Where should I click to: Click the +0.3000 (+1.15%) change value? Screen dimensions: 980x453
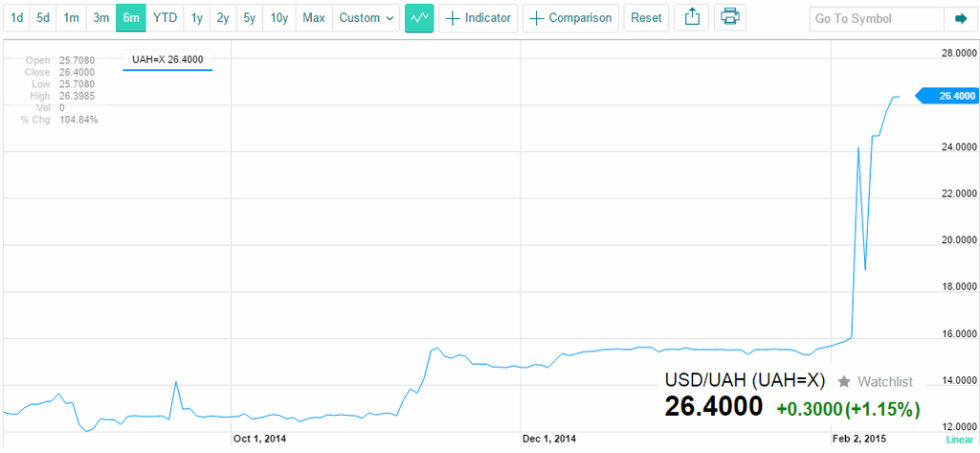pos(848,410)
